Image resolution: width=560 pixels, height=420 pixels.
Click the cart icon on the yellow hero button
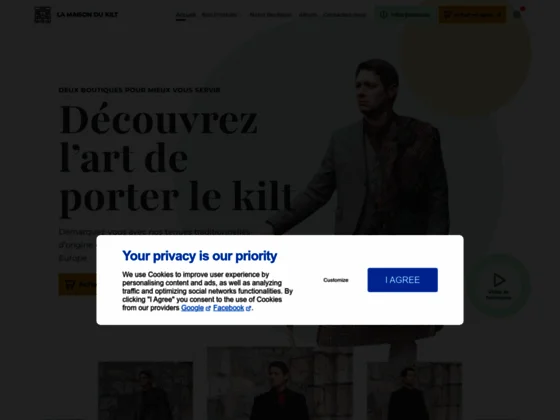click(70, 285)
